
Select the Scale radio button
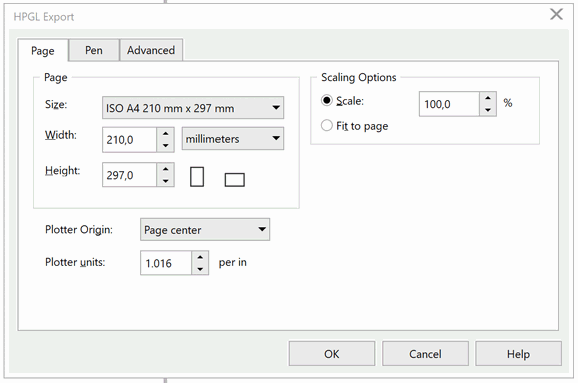coord(327,100)
